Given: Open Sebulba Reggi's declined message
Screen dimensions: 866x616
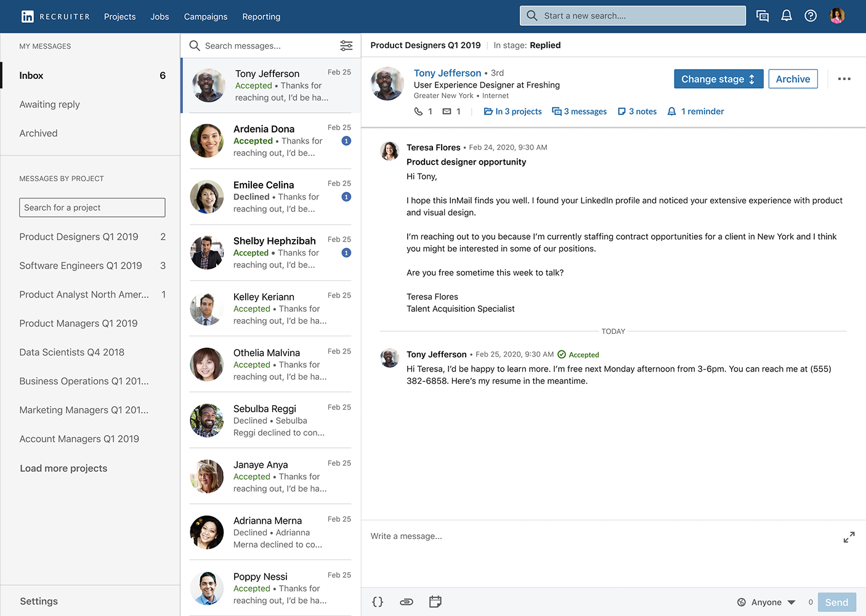Looking at the screenshot, I should tap(271, 421).
